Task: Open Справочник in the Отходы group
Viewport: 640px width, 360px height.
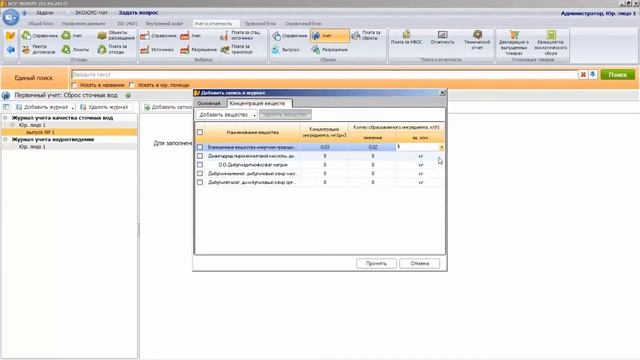Action: pyautogui.click(x=40, y=36)
